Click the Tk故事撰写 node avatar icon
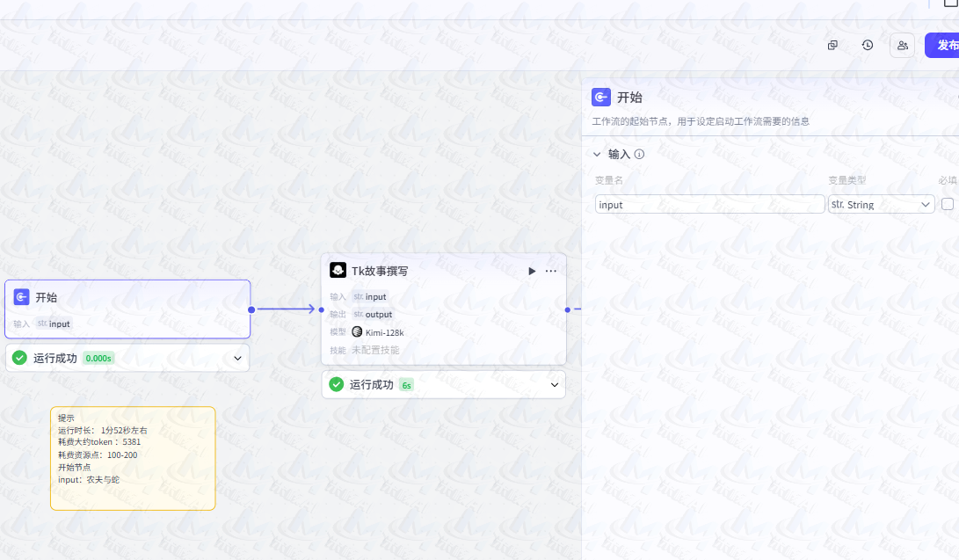 (337, 270)
